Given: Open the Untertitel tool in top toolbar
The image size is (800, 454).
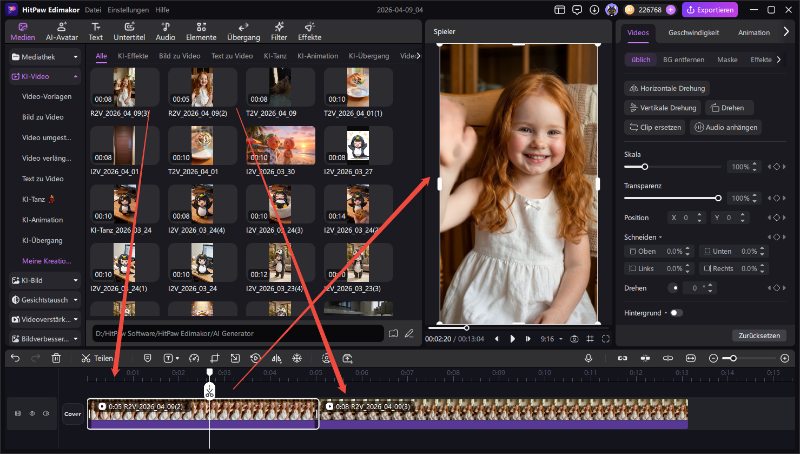Looking at the screenshot, I should pos(130,30).
